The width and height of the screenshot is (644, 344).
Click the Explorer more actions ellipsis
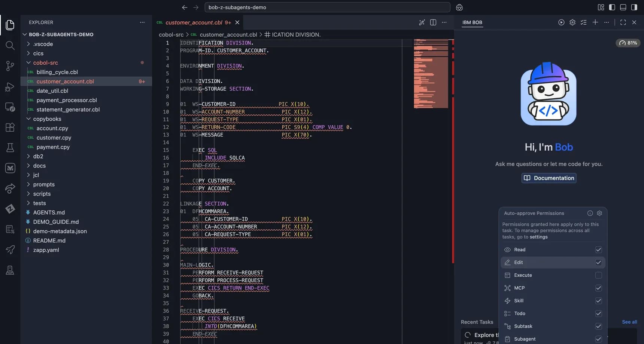click(142, 22)
